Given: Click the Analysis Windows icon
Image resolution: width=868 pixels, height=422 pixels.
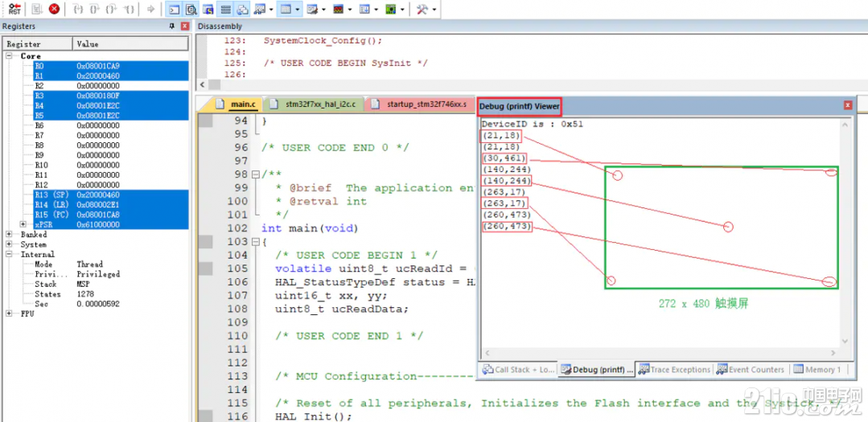Looking at the screenshot, I should tap(338, 9).
